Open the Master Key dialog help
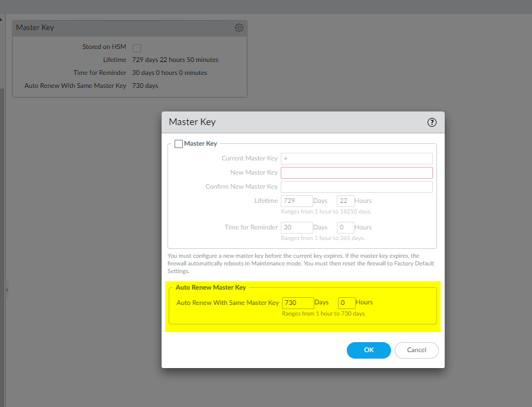 tap(432, 123)
